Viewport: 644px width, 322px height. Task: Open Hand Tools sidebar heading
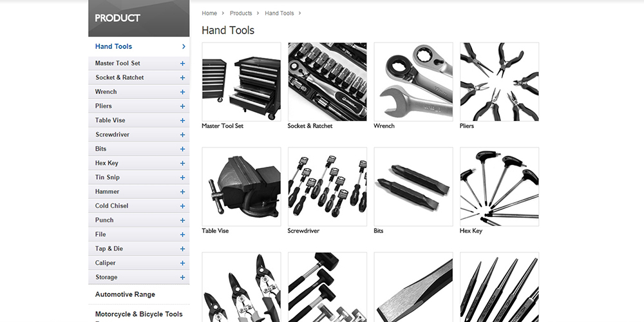point(113,46)
